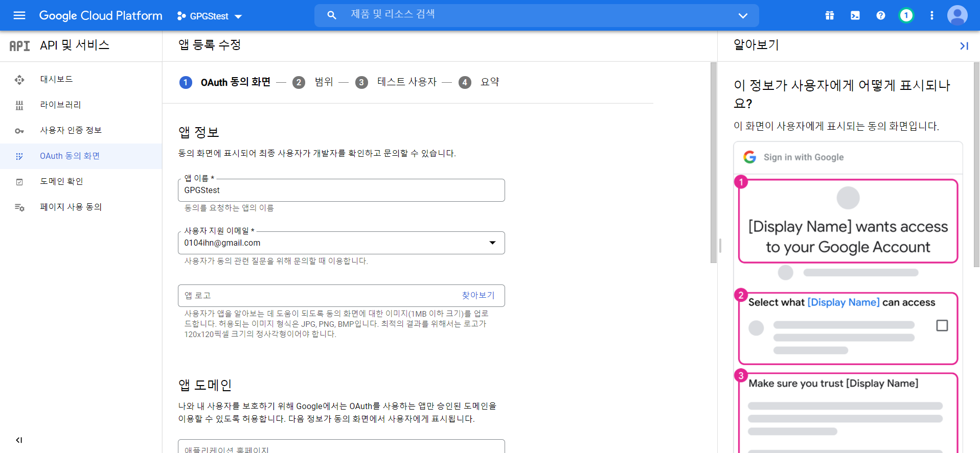Click the Google G logo in preview
The image size is (980, 453).
click(x=750, y=157)
